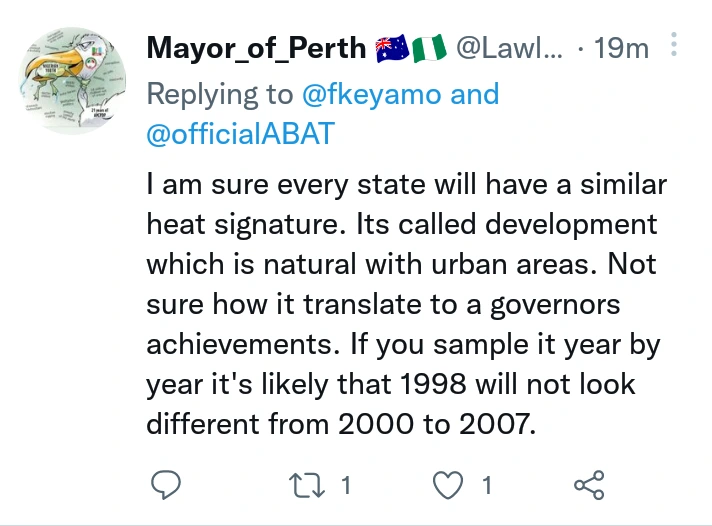Click the reply speech bubble icon
712x526 pixels.
click(x=164, y=486)
